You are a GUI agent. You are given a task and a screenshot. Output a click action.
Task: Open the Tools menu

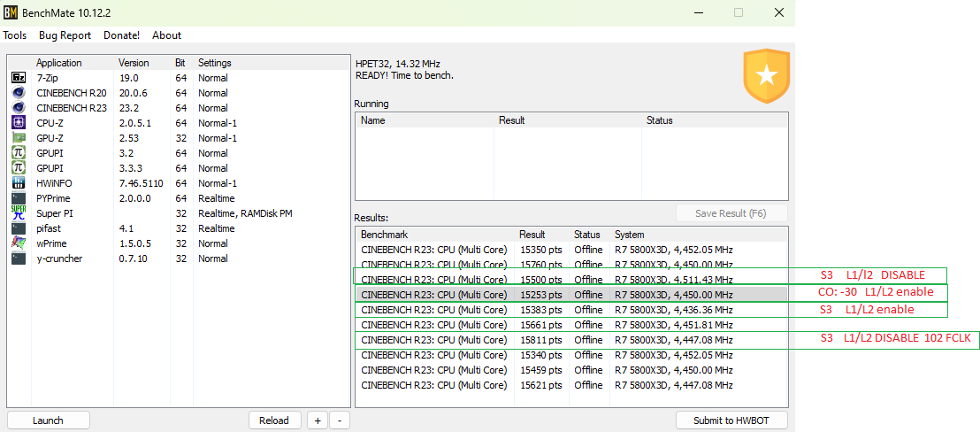point(14,35)
